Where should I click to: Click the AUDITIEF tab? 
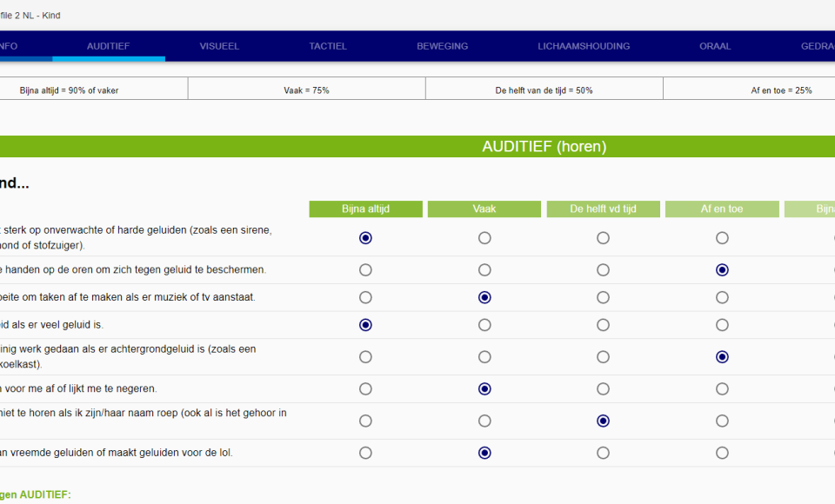(109, 46)
